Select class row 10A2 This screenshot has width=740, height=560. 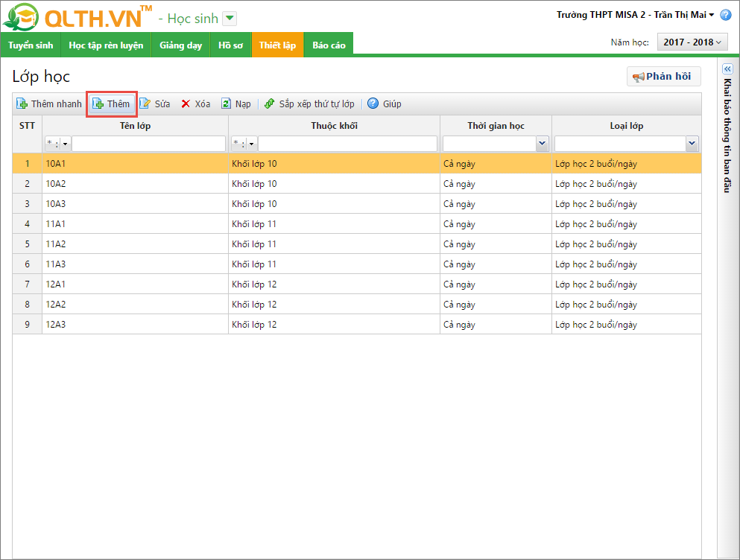coord(357,184)
